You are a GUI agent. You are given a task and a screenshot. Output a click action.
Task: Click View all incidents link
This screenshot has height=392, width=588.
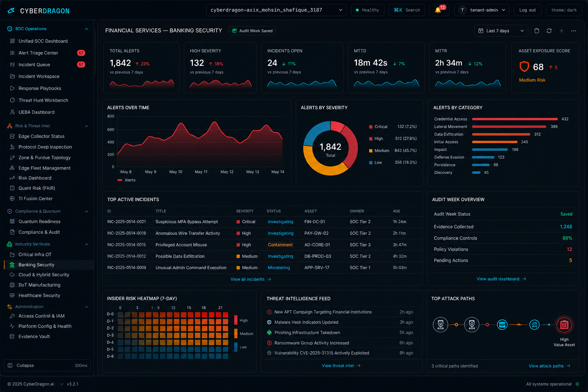251,279
